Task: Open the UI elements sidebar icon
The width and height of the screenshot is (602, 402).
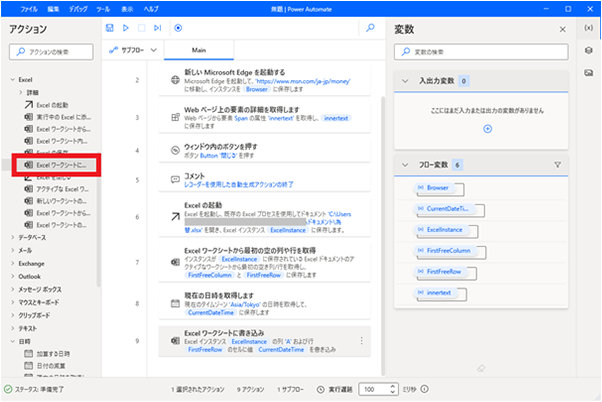Action: coord(589,50)
